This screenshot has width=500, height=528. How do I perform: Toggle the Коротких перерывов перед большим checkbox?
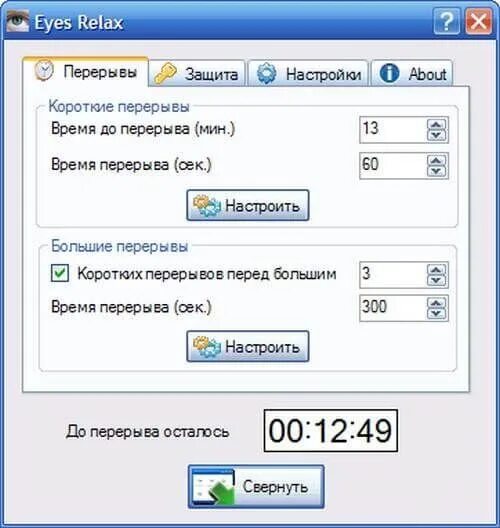coord(60,273)
